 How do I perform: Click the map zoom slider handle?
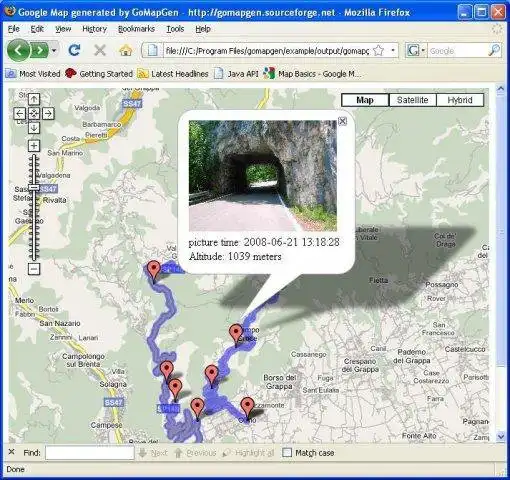pyautogui.click(x=34, y=188)
